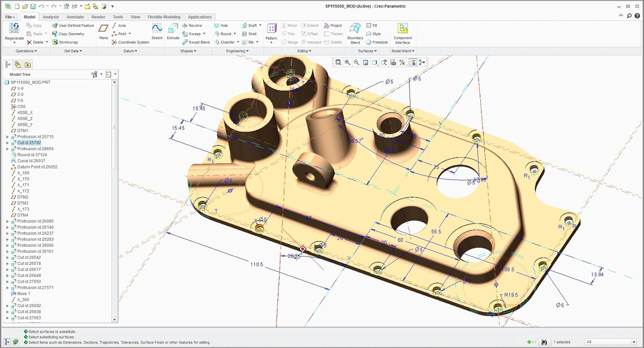Image resolution: width=644 pixels, height=348 pixels.
Task: Toggle annotation display in graphics toolbar
Action: point(412,62)
